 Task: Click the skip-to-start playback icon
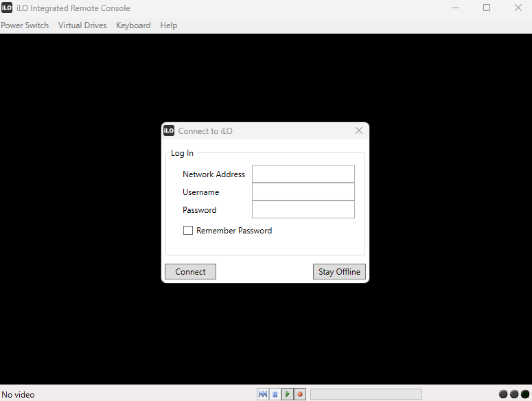point(263,394)
